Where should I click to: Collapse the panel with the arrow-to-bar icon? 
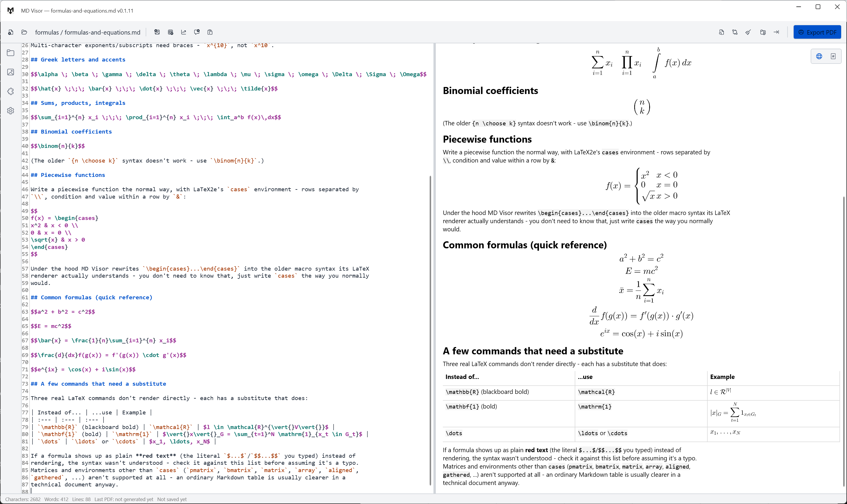tap(776, 32)
